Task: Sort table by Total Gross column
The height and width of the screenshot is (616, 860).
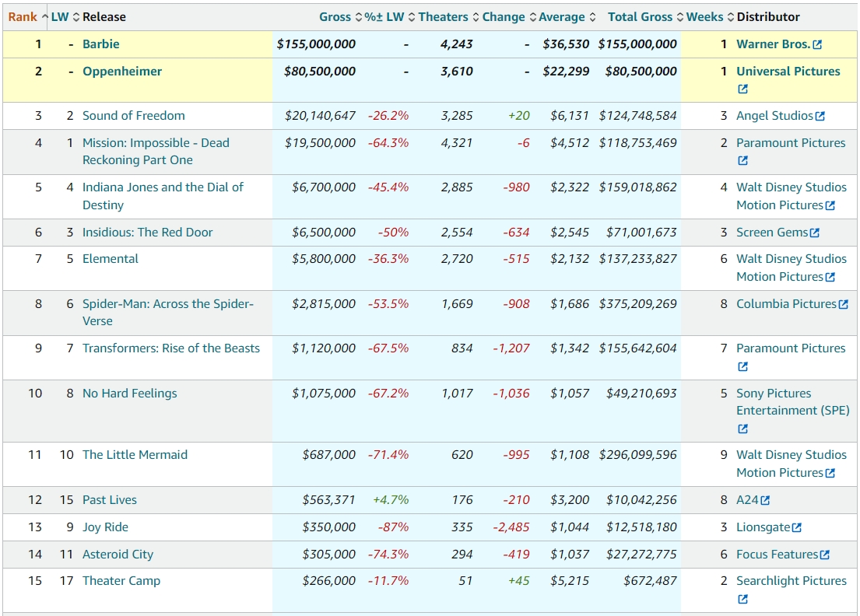Action: point(645,17)
